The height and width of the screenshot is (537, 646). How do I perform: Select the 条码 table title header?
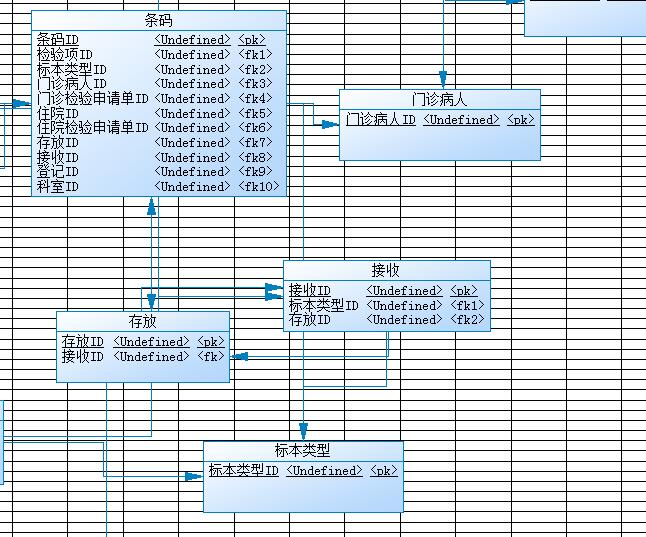[x=159, y=20]
